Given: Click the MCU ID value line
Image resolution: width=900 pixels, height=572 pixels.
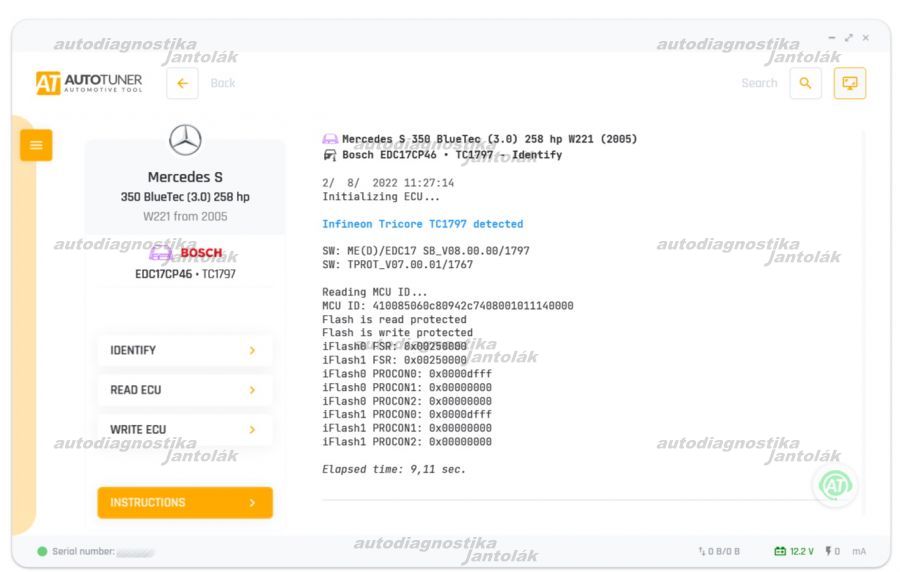Looking at the screenshot, I should tap(448, 306).
